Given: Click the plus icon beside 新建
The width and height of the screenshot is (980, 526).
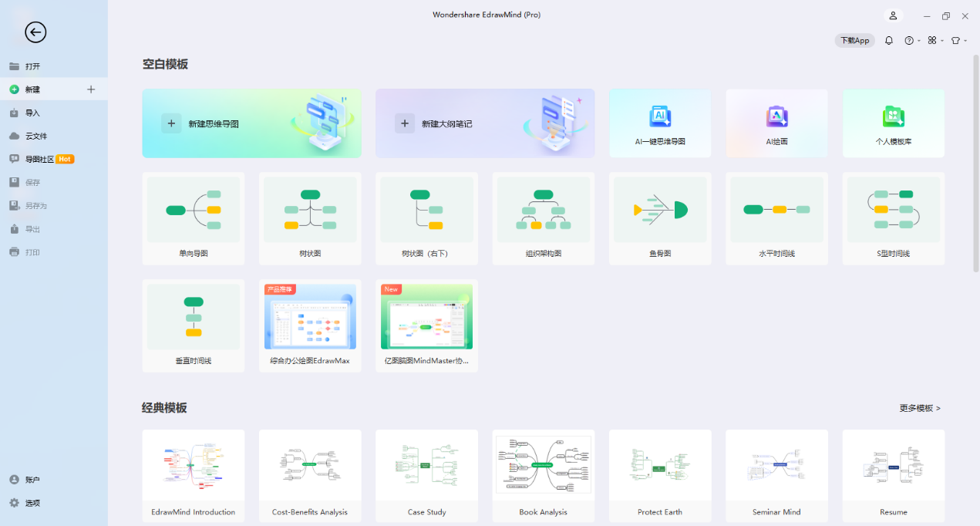Looking at the screenshot, I should point(91,89).
